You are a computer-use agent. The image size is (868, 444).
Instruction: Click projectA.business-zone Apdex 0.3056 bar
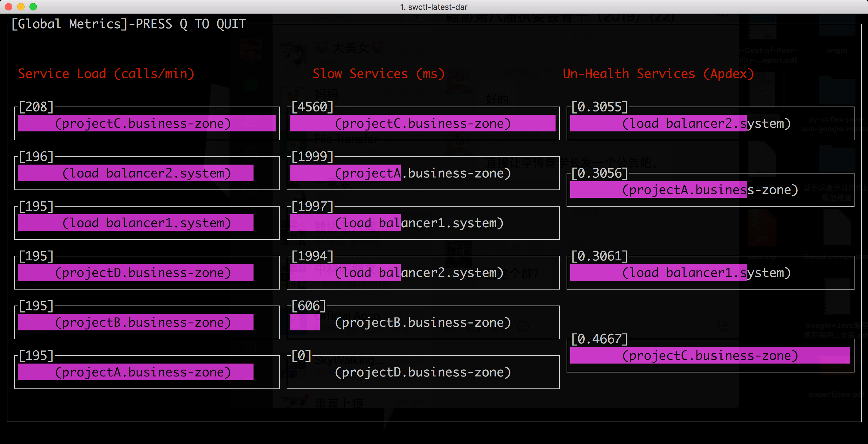tap(658, 190)
